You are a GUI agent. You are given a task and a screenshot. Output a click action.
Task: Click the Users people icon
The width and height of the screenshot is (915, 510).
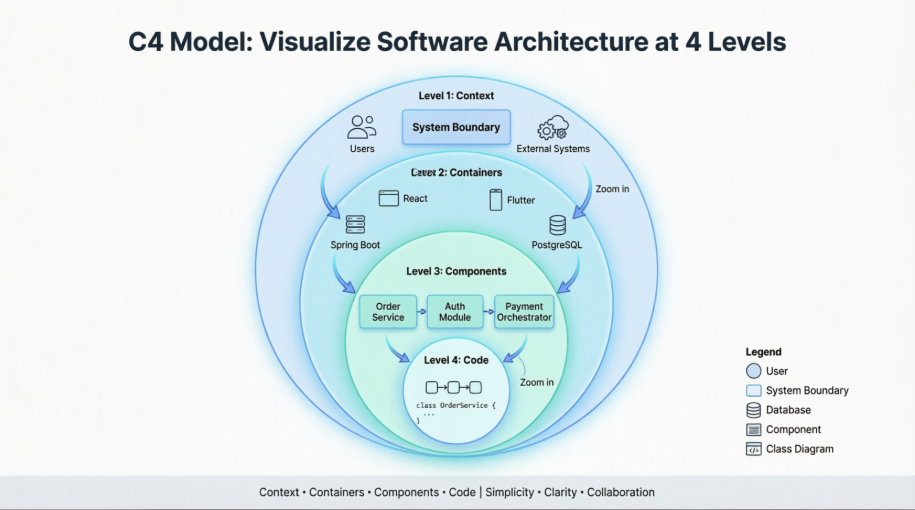point(362,127)
